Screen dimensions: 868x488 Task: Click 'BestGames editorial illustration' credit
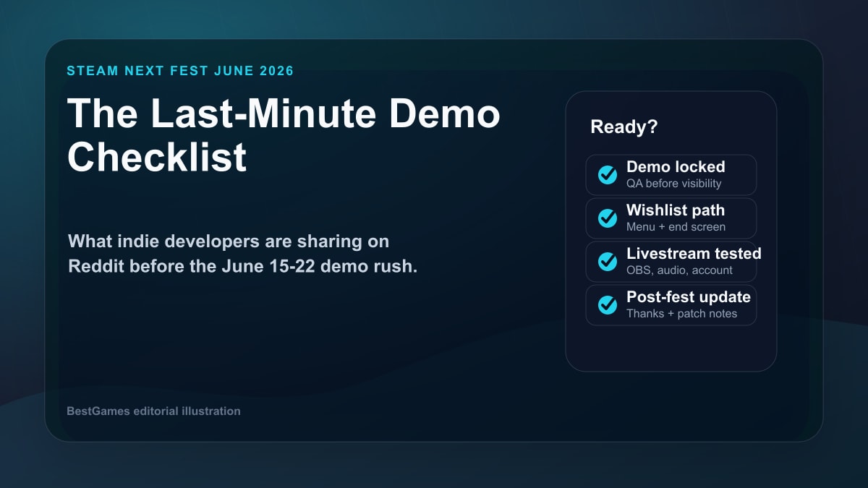click(x=153, y=411)
